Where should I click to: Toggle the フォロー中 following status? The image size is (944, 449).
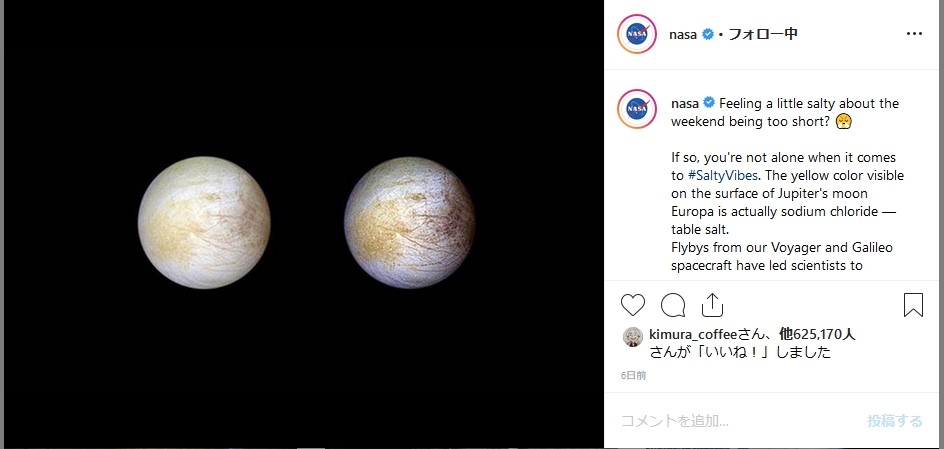763,34
